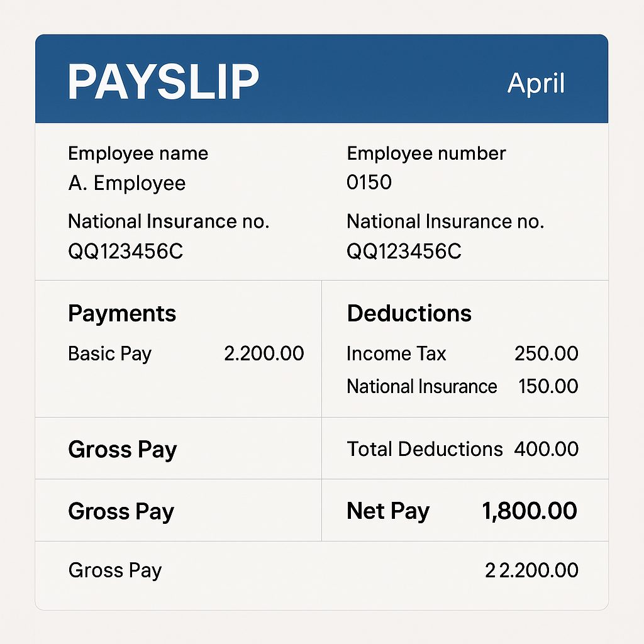Click the National Insurance deduction label
This screenshot has width=644, height=644.
tap(421, 386)
